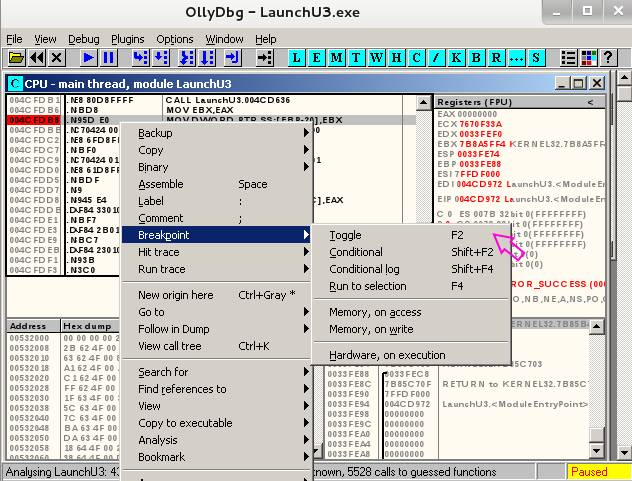
Task: Open the Window menu
Action: (x=225, y=39)
